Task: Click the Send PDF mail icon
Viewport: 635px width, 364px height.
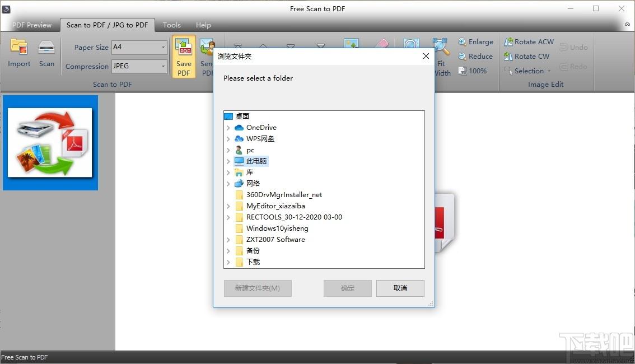Action: coord(207,48)
